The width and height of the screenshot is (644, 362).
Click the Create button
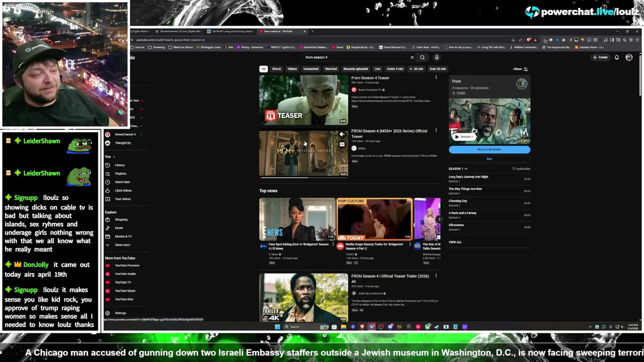(x=600, y=57)
